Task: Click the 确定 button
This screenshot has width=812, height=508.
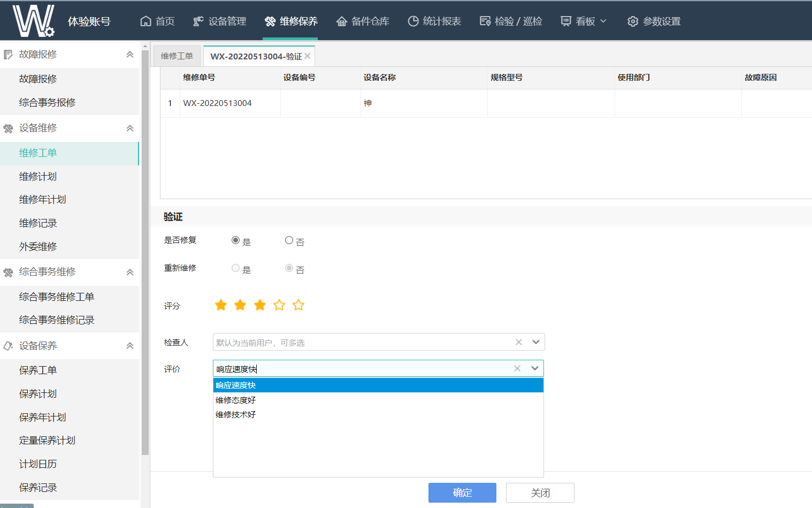Action: point(462,492)
